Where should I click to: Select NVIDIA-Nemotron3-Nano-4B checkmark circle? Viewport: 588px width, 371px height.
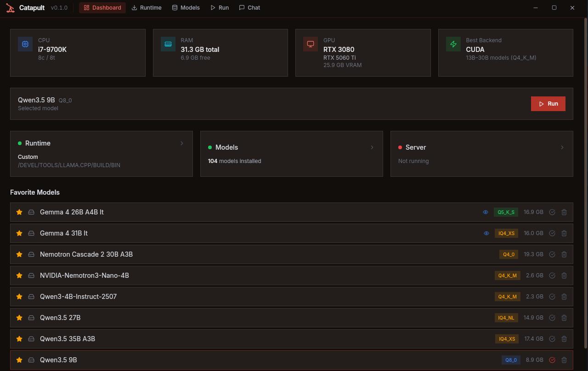(552, 275)
